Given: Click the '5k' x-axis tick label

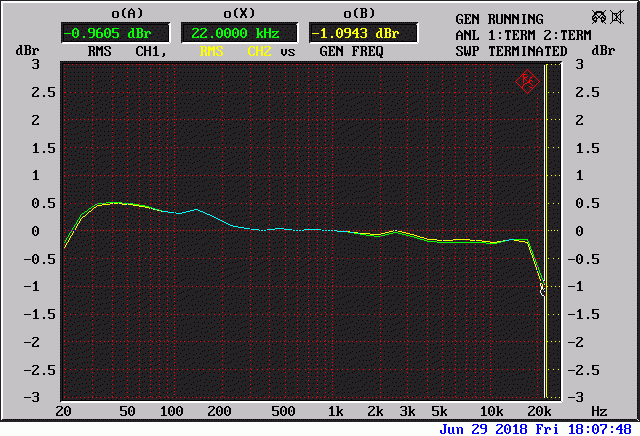Looking at the screenshot, I should tap(440, 412).
